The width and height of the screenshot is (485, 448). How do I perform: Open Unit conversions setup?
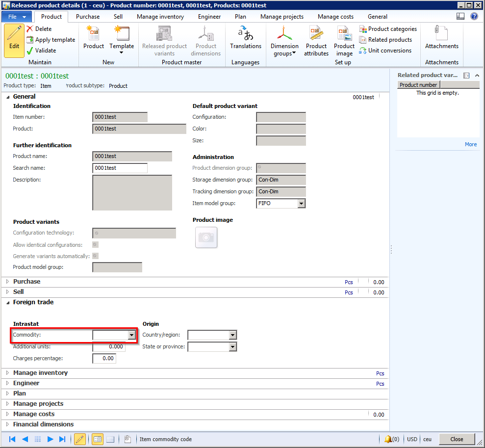tap(389, 51)
